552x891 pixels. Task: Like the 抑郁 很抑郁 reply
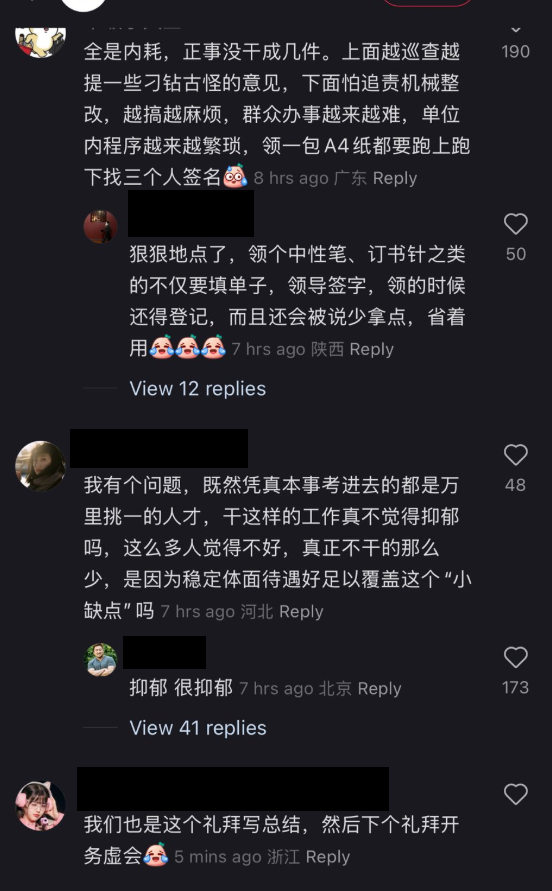coord(516,657)
